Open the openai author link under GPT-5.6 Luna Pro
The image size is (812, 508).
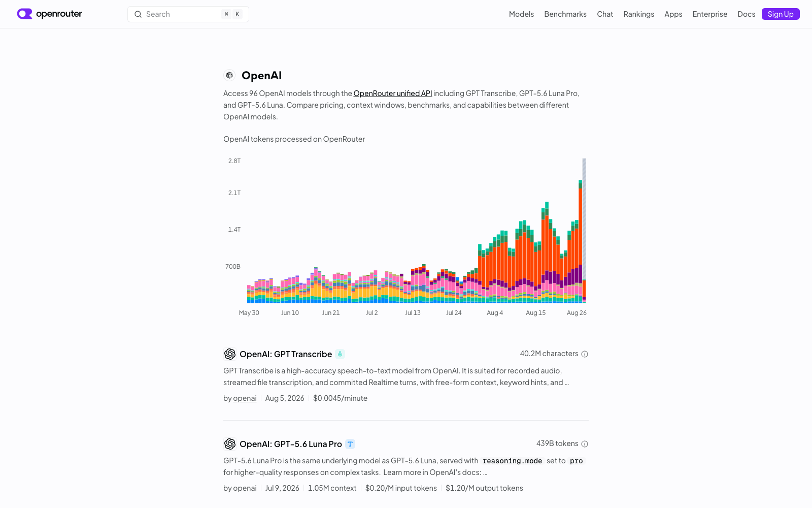(x=245, y=488)
